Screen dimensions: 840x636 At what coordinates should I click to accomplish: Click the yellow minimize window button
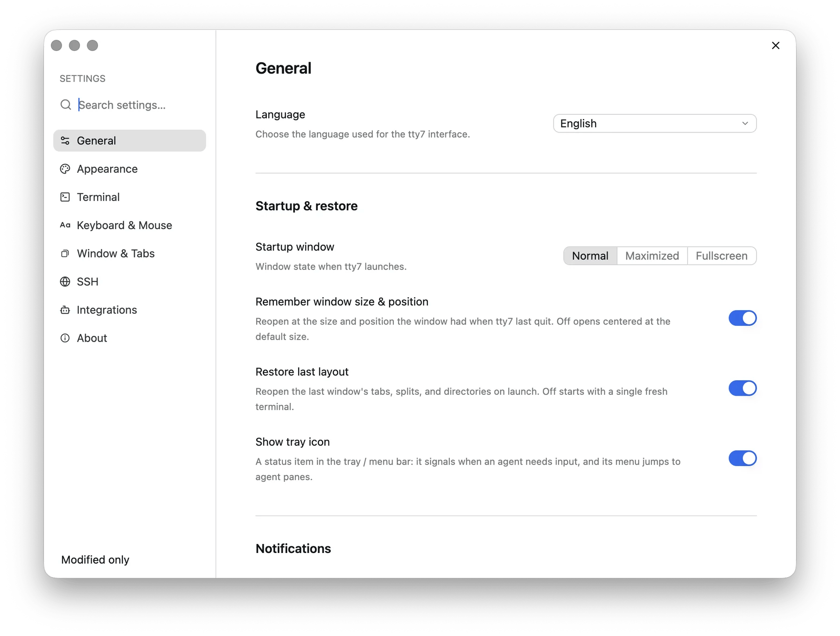pos(74,45)
